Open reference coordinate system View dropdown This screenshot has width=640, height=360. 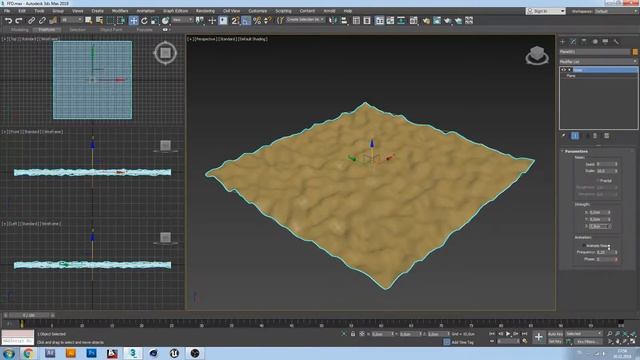tap(182, 20)
